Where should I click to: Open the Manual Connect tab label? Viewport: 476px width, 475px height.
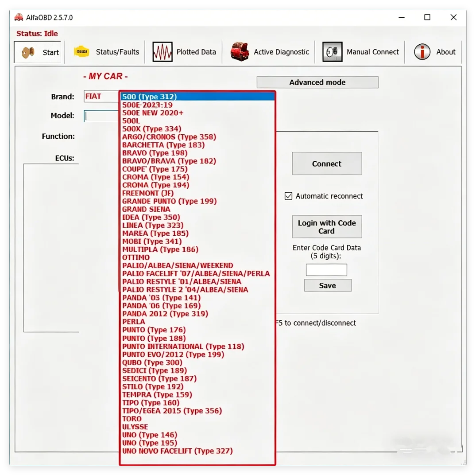click(373, 52)
